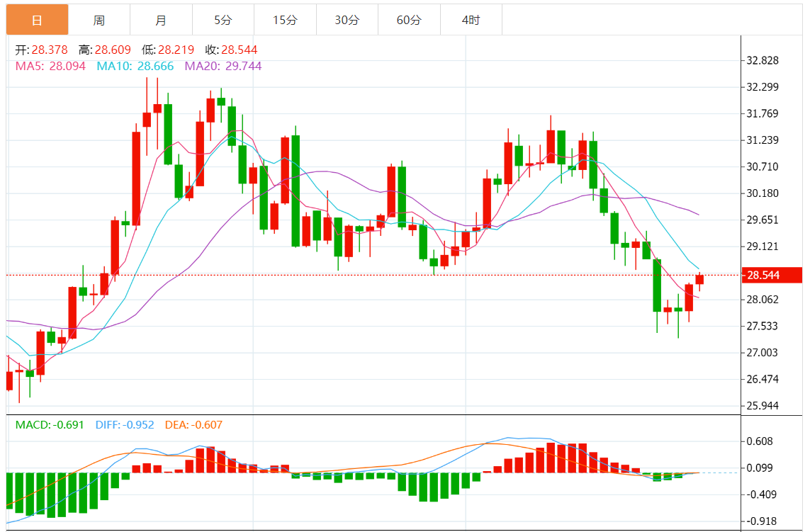The height and width of the screenshot is (532, 810).
Task: Click the 低: 28.219 low price text
Action: click(x=168, y=50)
